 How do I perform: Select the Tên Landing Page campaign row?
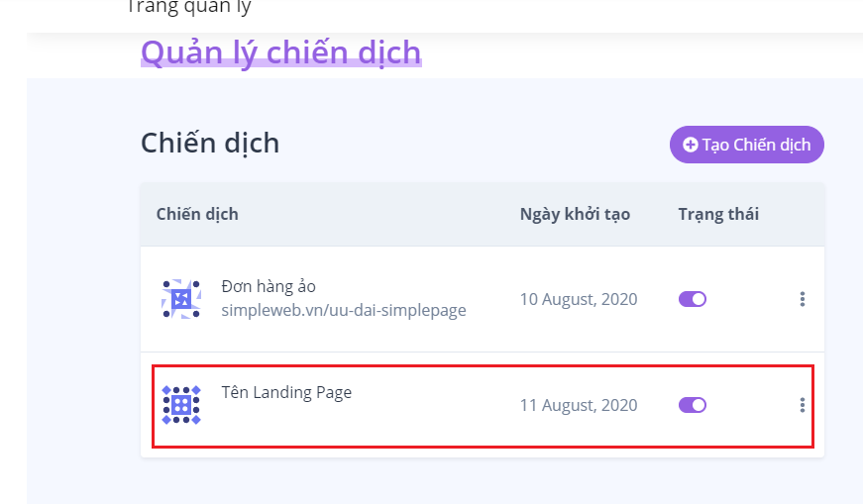(x=483, y=406)
